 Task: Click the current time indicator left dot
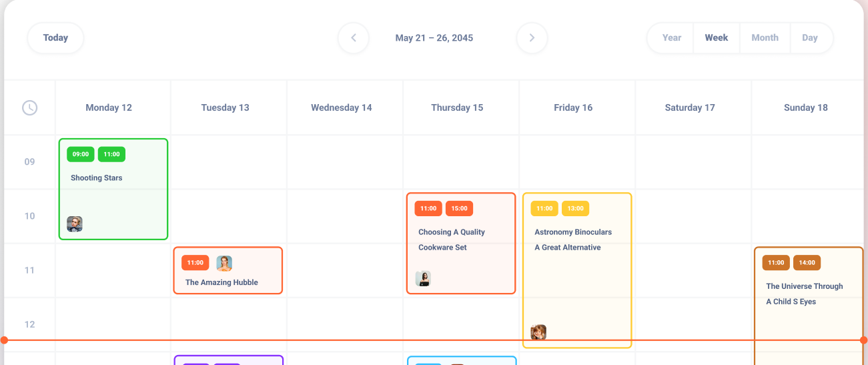click(x=4, y=340)
